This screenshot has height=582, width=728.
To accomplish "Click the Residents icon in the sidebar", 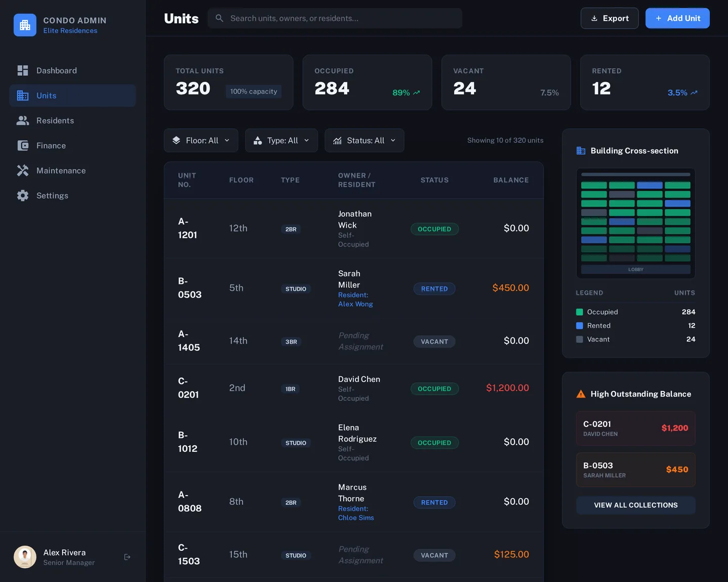I will click(23, 120).
